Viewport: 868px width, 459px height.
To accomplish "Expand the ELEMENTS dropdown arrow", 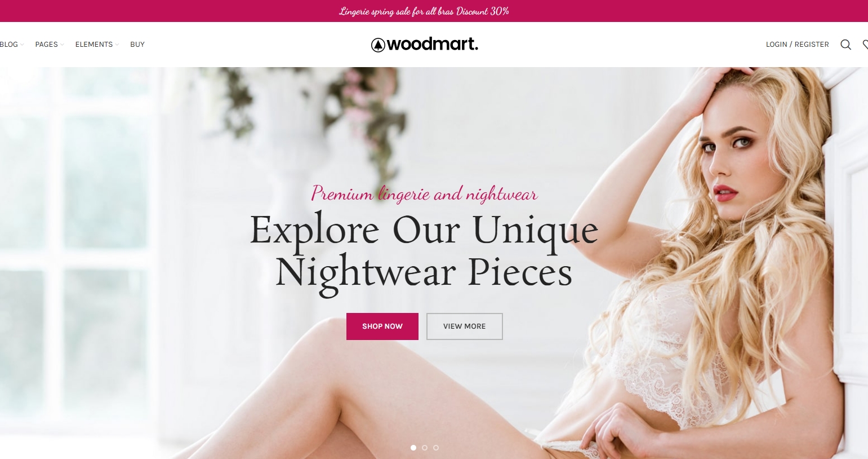I will point(117,45).
